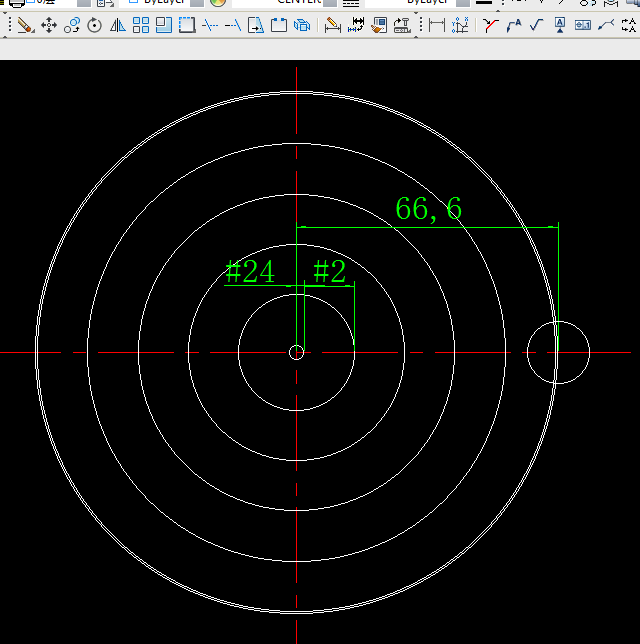The image size is (640, 644).
Task: Select the geometric tolerance frame tool
Action: click(x=582, y=25)
